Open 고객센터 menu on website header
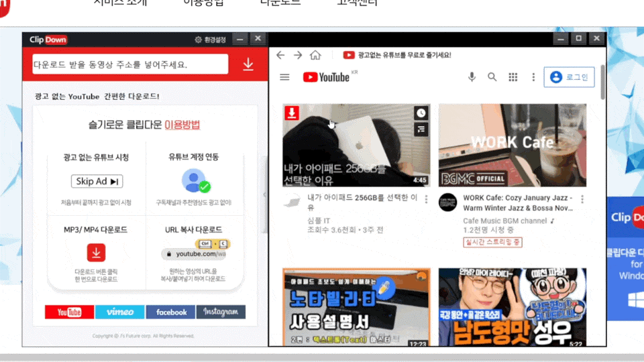This screenshot has width=644, height=362. tap(358, 3)
